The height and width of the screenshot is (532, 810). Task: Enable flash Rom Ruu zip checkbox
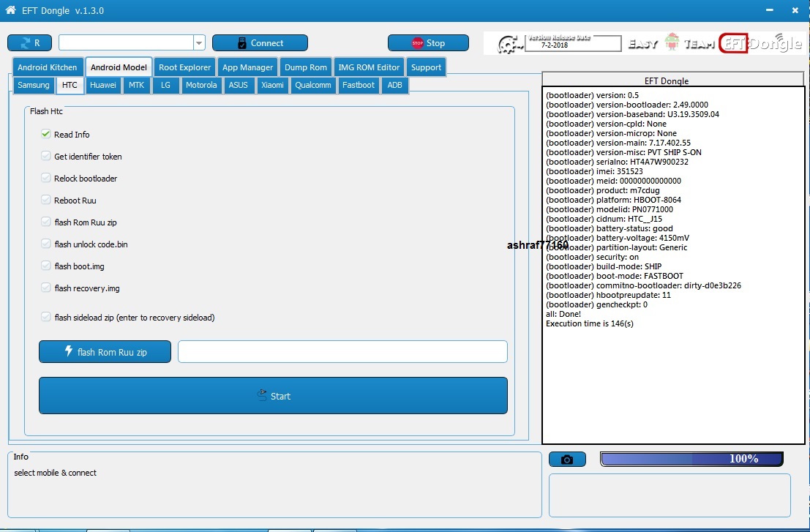pos(46,222)
